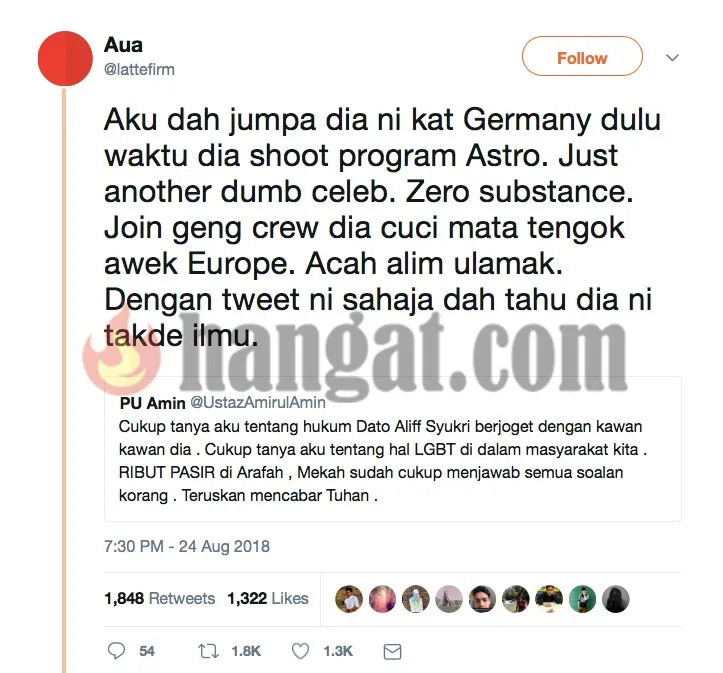
Task: Open the quoted PU Amin tweet
Action: (x=393, y=449)
